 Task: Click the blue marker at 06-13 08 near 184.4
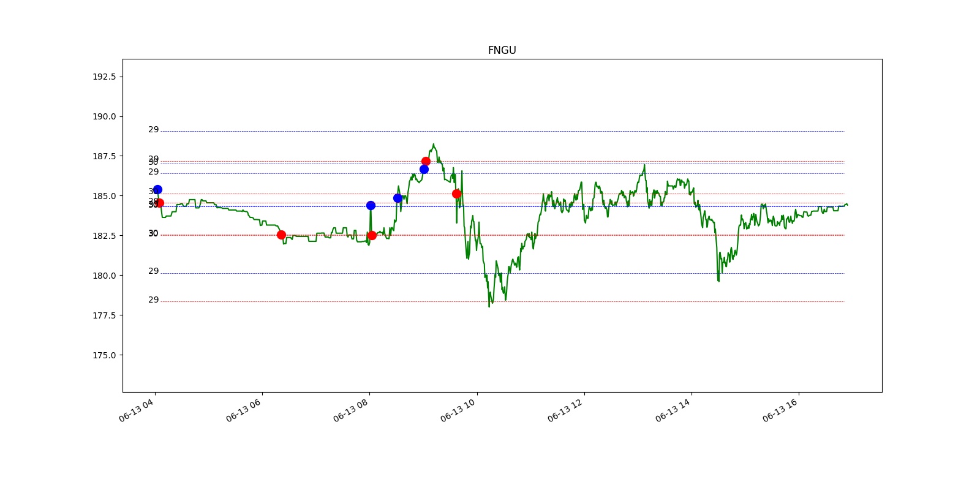(x=371, y=205)
